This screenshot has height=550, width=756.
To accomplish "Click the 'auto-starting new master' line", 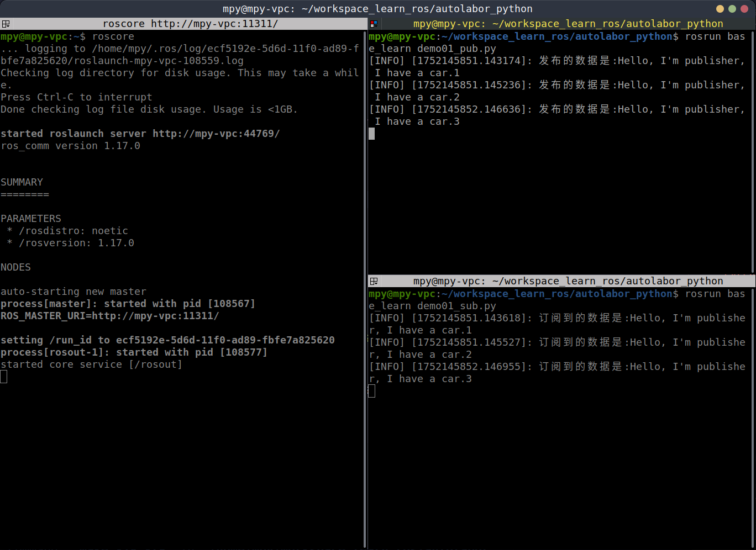I will pyautogui.click(x=73, y=292).
